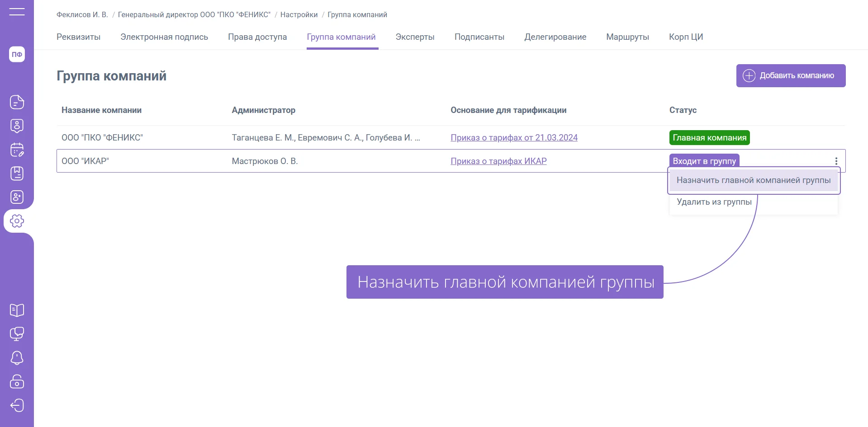The image size is (868, 427).
Task: Click the logout arrow icon
Action: 17,405
